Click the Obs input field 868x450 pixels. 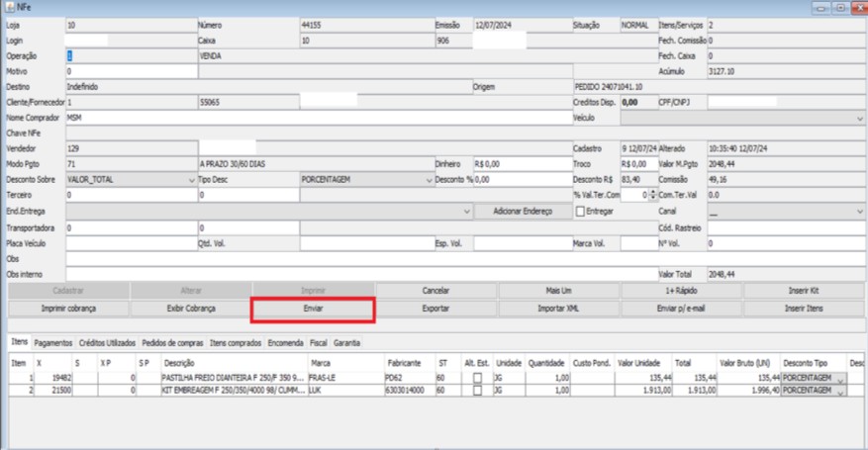465,259
